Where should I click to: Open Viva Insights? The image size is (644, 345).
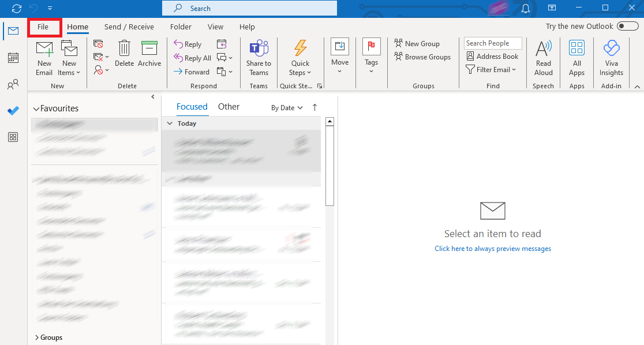pos(611,57)
